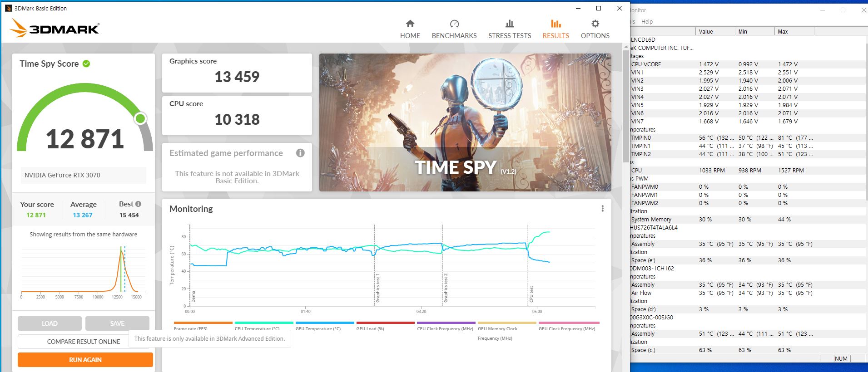Select the TMPIN0 temperature row
The height and width of the screenshot is (372, 868).
[x=748, y=138]
